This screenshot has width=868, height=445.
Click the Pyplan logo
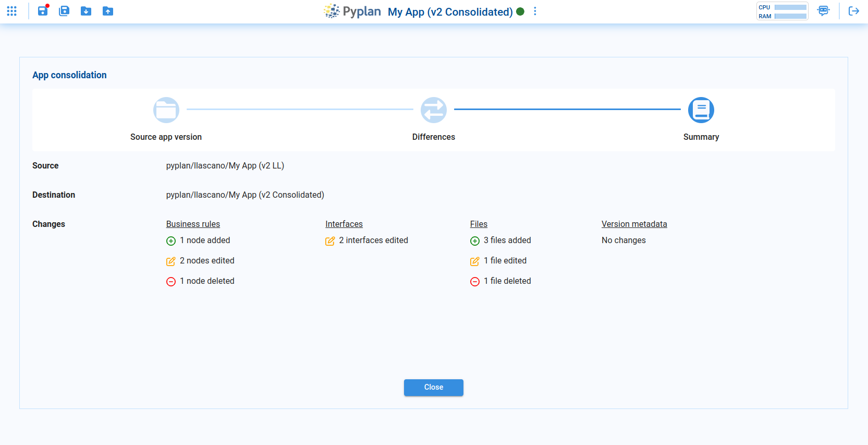pyautogui.click(x=352, y=11)
